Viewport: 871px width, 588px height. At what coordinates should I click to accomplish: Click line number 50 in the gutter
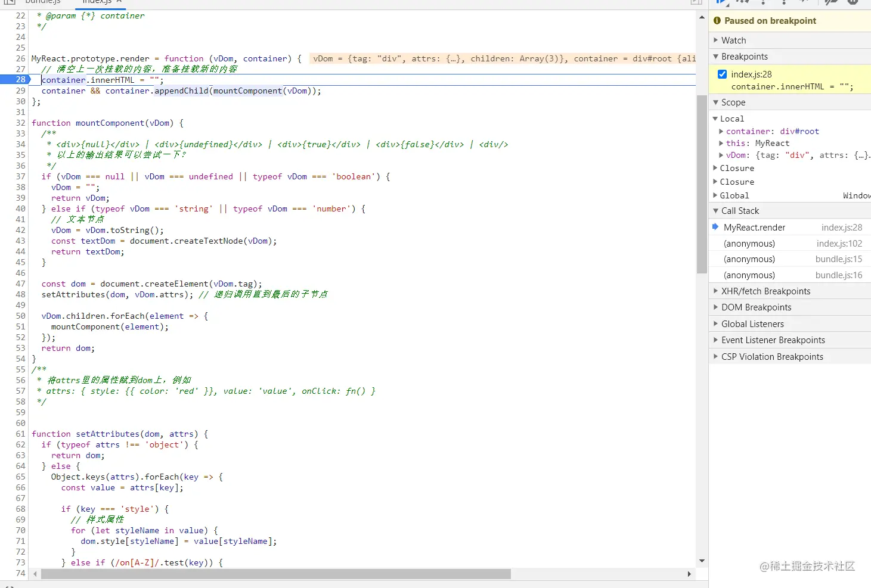coord(20,316)
